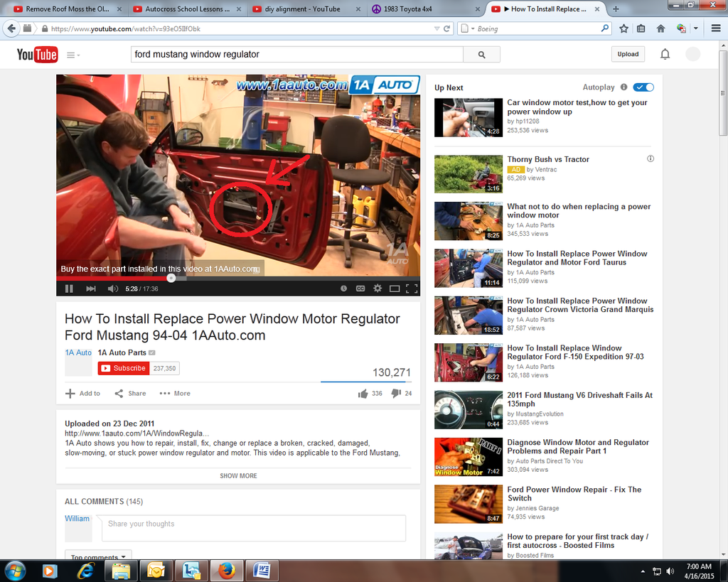
Task: Show ad info for Thorny Bush vs Tractor
Action: click(651, 158)
